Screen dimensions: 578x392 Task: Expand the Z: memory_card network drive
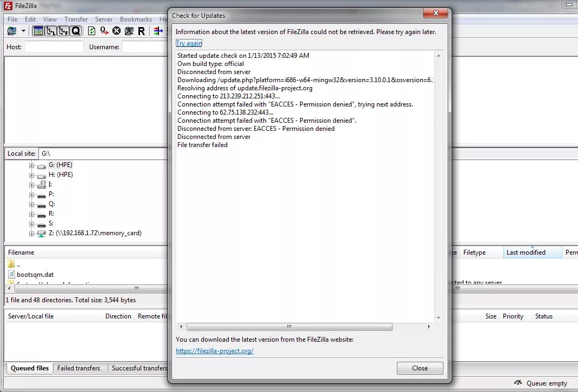point(32,234)
